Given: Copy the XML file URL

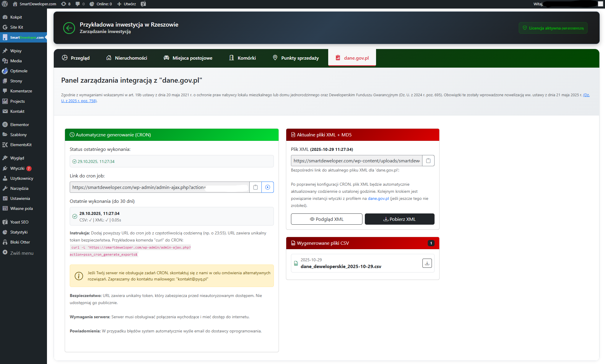Looking at the screenshot, I should [x=428, y=161].
